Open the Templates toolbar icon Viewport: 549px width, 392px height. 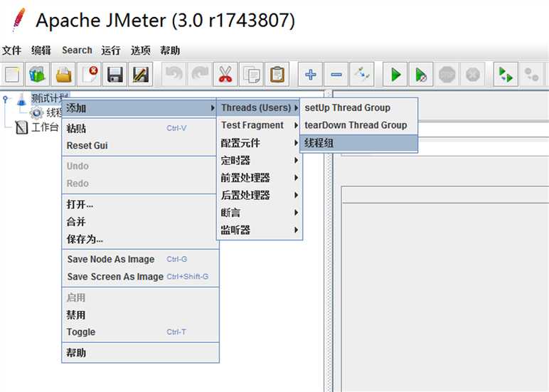point(38,74)
